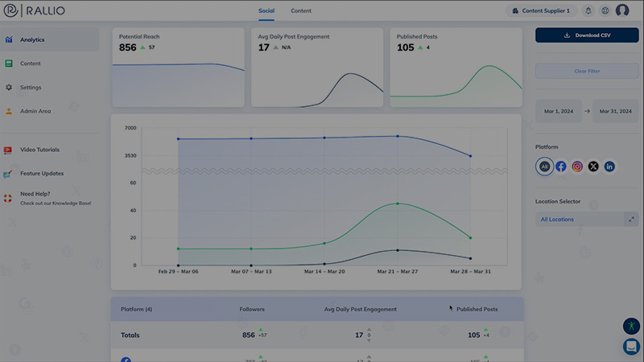Filter by the X (Twitter) platform icon
The image size is (644, 362).
(593, 167)
